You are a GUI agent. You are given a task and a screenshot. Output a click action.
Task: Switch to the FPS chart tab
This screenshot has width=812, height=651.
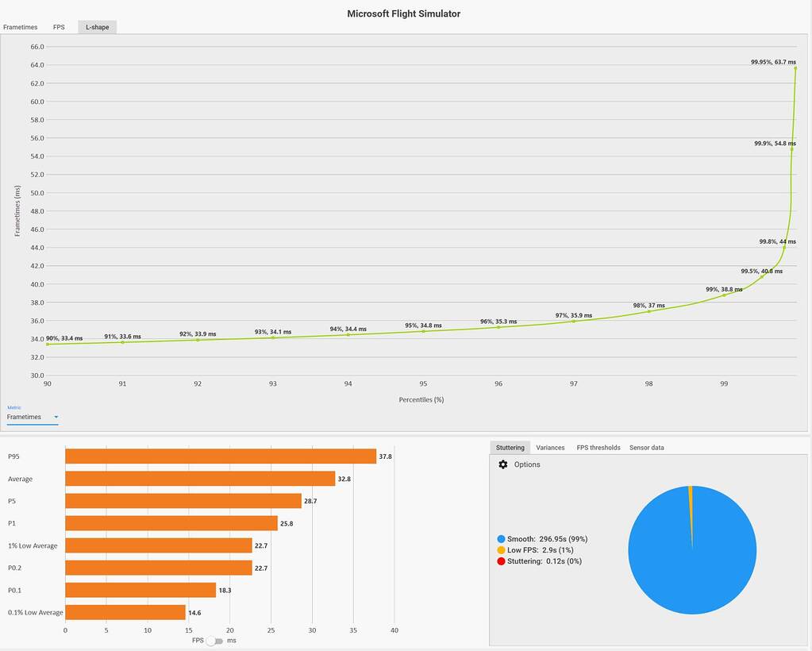pos(59,27)
